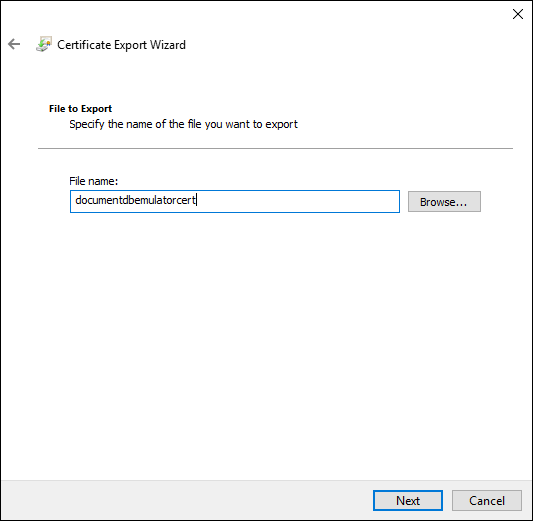
Task: Cancel the certificate export
Action: tap(486, 500)
